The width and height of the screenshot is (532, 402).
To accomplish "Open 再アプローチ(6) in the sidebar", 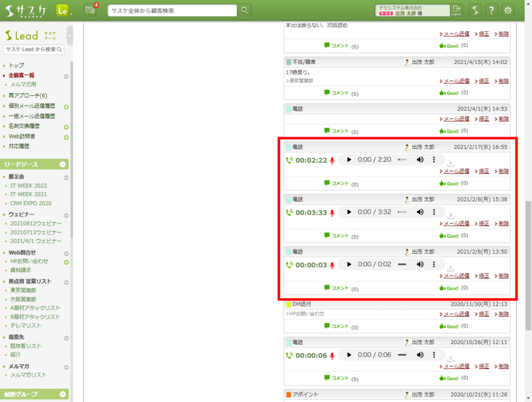I will click(28, 96).
